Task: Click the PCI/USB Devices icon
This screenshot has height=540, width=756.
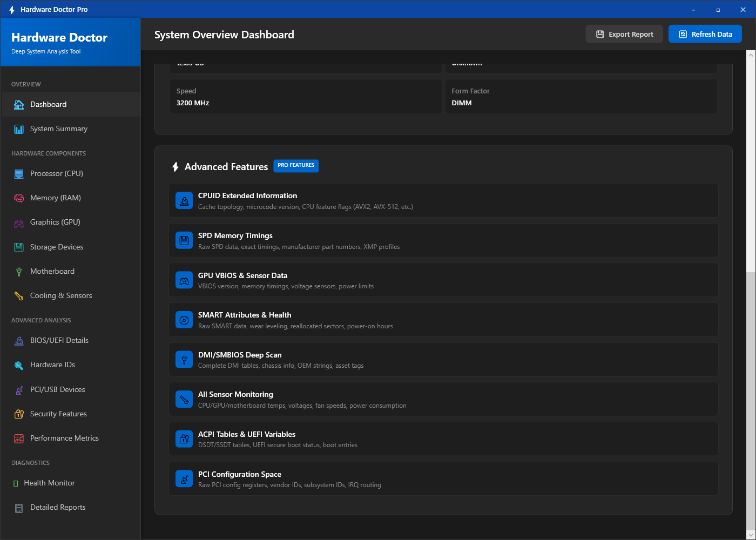Action: tap(19, 390)
